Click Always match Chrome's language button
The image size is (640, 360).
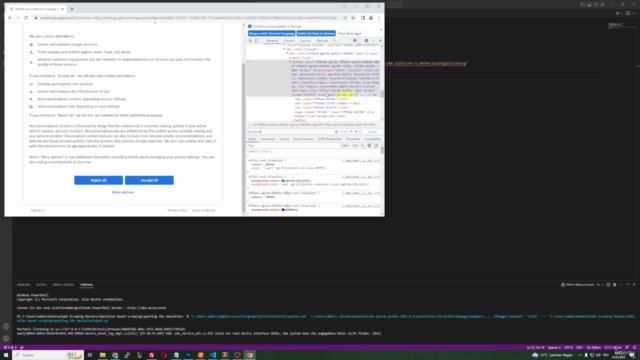click(271, 33)
